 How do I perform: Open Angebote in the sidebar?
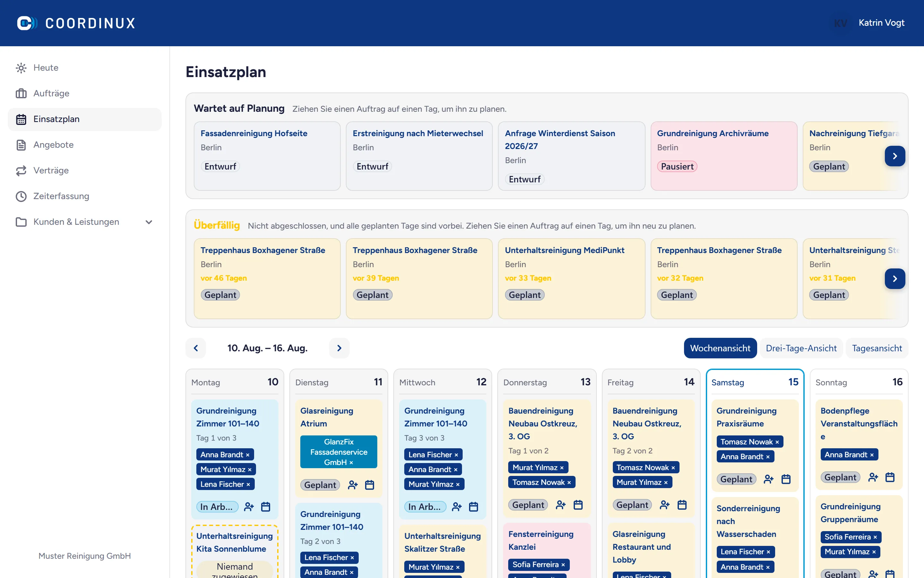(85, 145)
